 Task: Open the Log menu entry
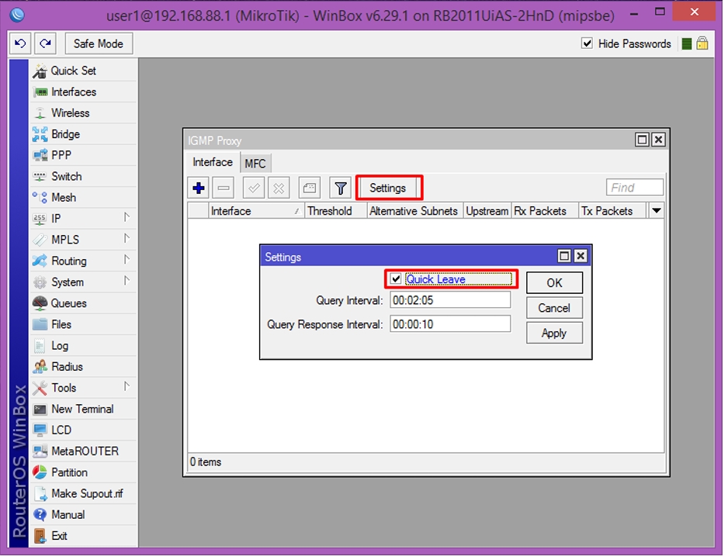[x=84, y=346]
